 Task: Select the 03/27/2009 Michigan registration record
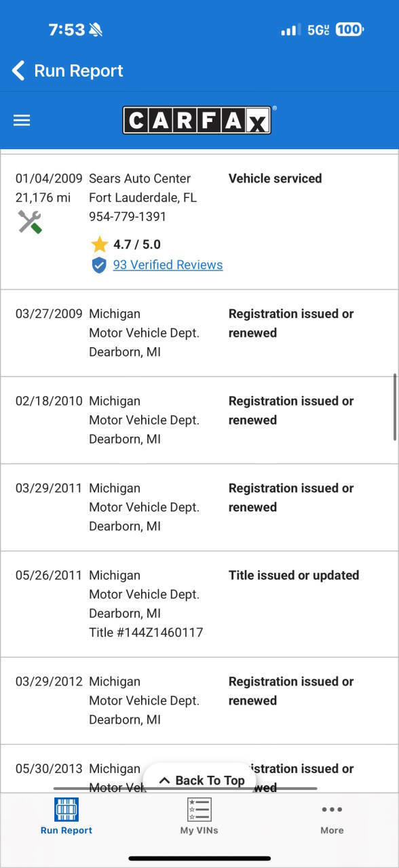coord(199,332)
